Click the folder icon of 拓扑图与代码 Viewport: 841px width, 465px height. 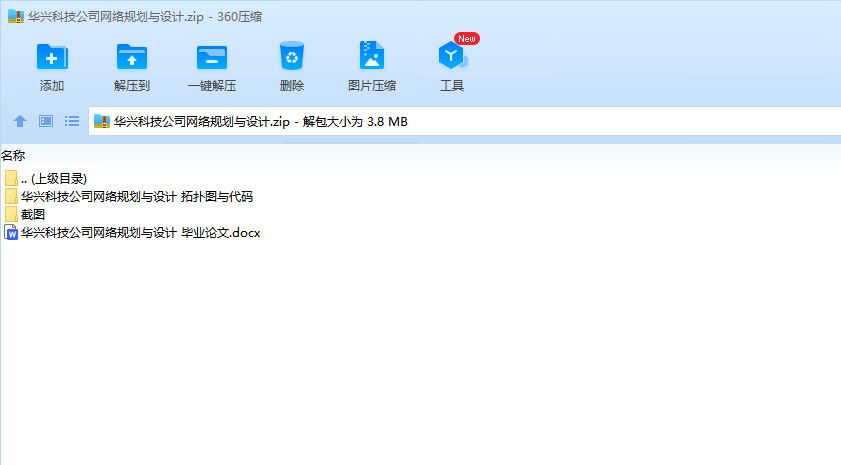click(x=11, y=196)
